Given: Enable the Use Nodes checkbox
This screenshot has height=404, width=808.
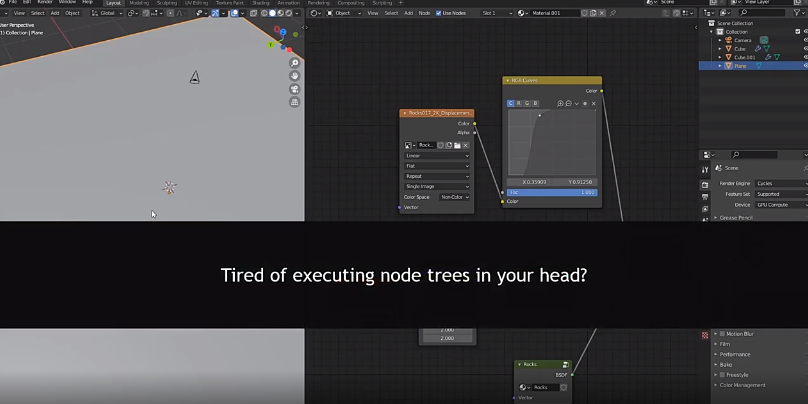Looking at the screenshot, I should tap(438, 13).
